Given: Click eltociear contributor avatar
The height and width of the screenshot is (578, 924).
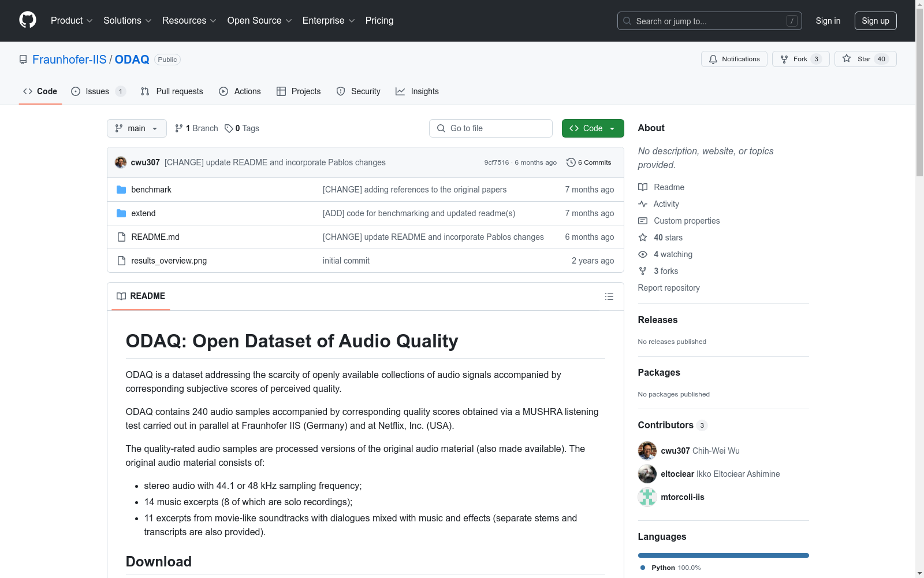Looking at the screenshot, I should (647, 474).
